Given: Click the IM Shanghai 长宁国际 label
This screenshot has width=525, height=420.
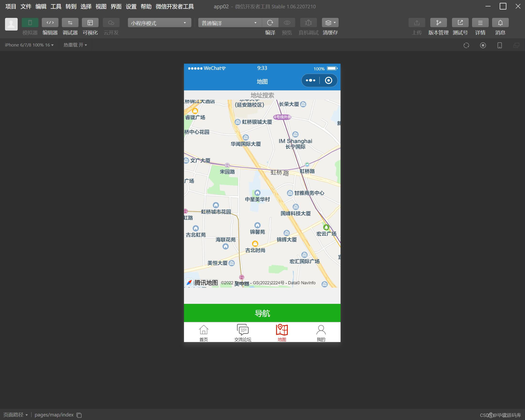Looking at the screenshot, I should click(295, 144).
